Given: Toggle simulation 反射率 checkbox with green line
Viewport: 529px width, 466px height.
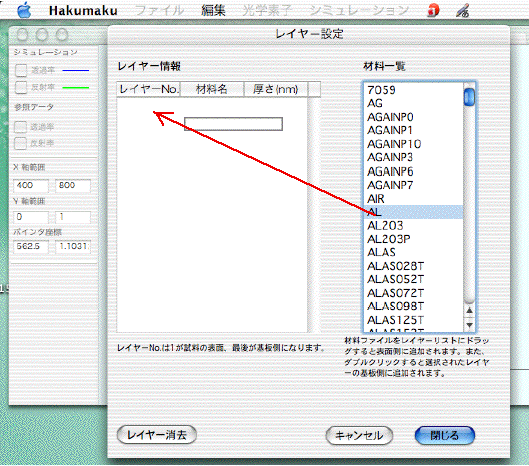Looking at the screenshot, I should (21, 87).
